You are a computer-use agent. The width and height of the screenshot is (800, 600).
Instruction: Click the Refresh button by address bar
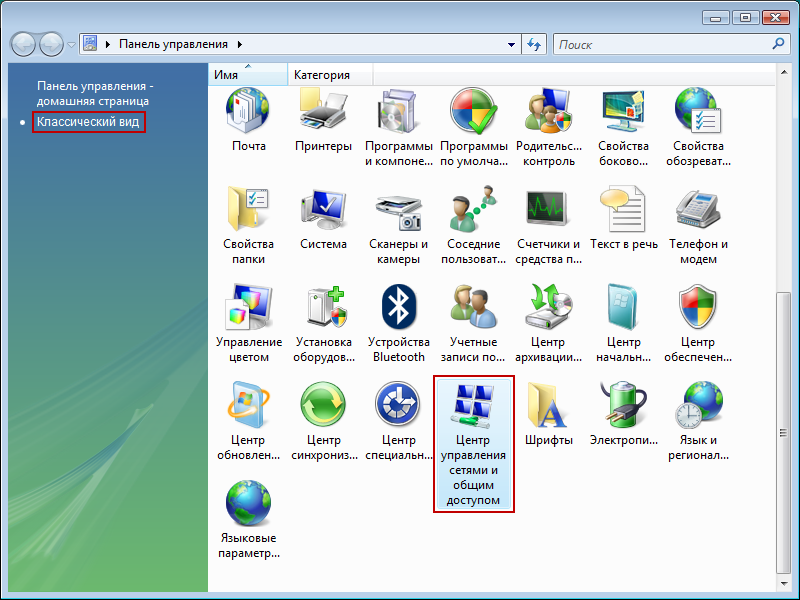pyautogui.click(x=534, y=44)
